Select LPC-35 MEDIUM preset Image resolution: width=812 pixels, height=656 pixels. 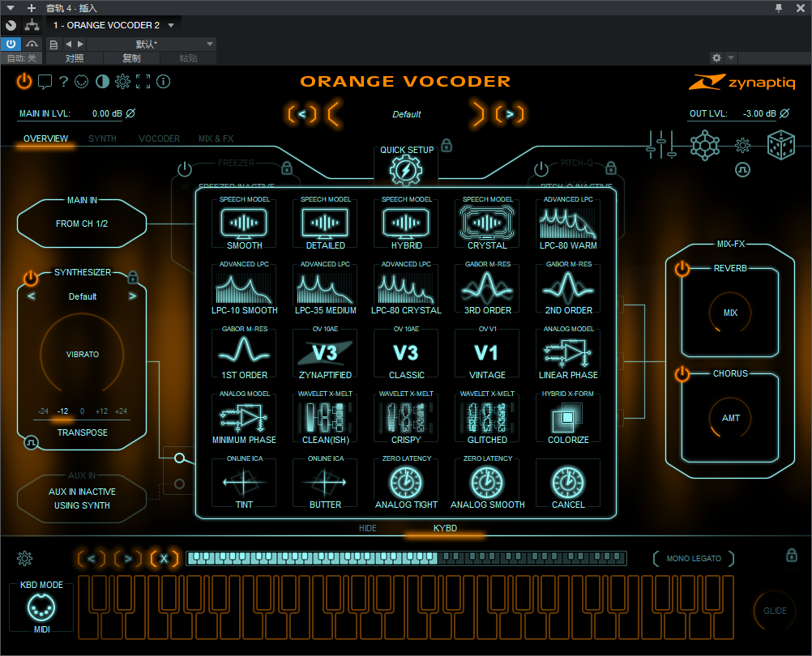tap(325, 288)
